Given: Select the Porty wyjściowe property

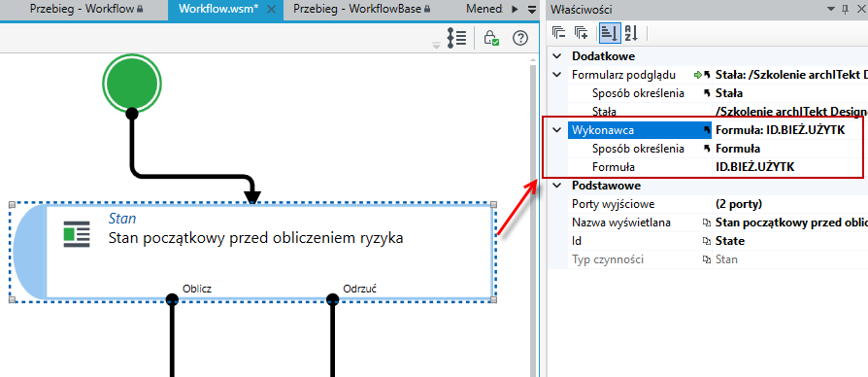Looking at the screenshot, I should pos(613,204).
